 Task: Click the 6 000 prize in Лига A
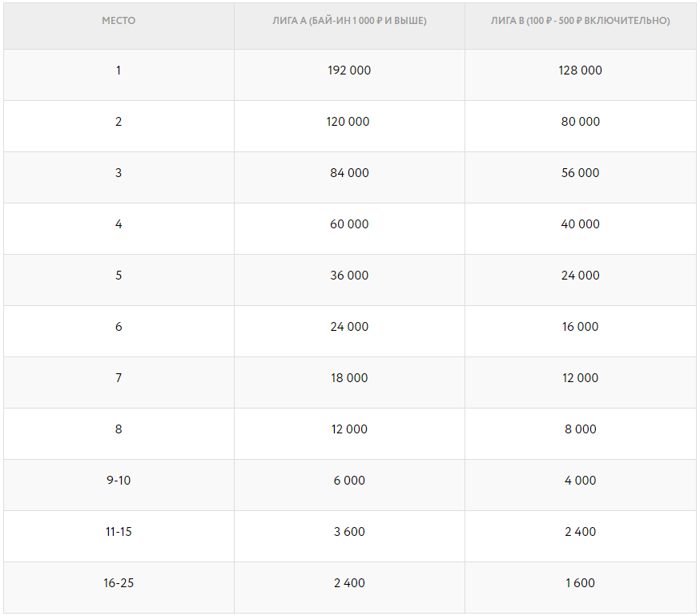coord(349,481)
